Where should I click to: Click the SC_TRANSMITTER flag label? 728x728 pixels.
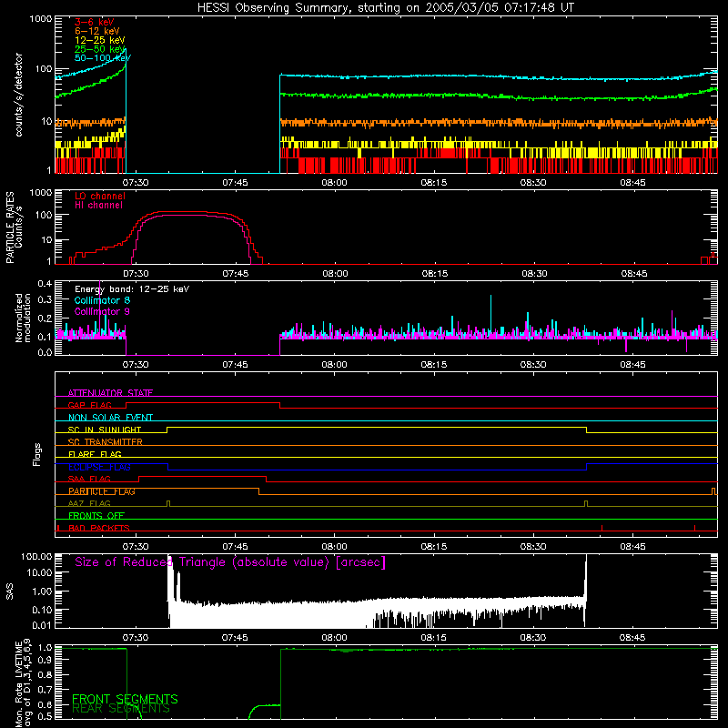pos(105,441)
